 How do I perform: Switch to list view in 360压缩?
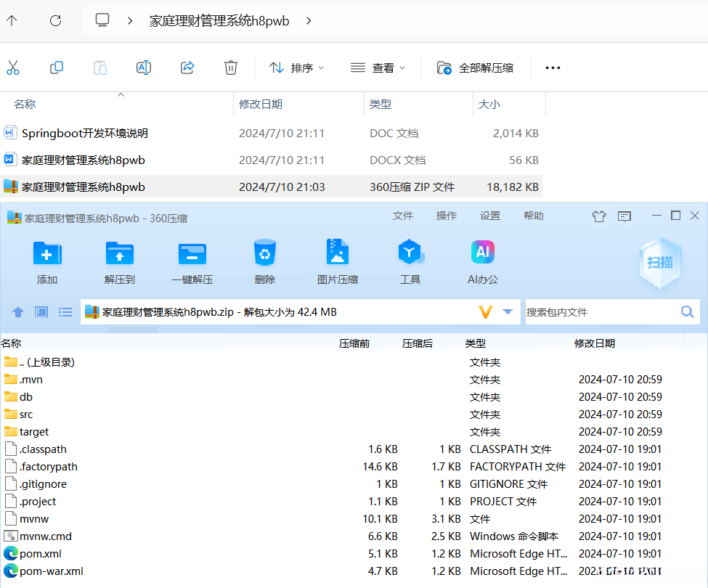click(65, 312)
